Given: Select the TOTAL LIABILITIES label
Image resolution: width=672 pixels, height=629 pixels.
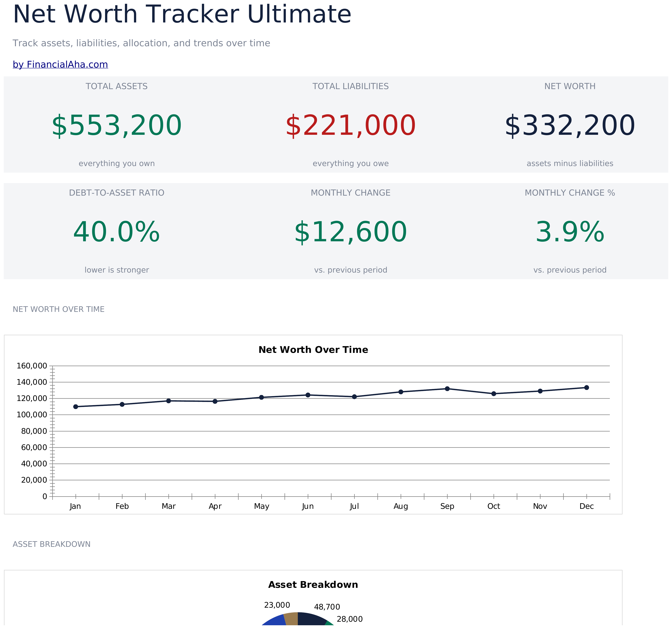Looking at the screenshot, I should click(x=351, y=86).
